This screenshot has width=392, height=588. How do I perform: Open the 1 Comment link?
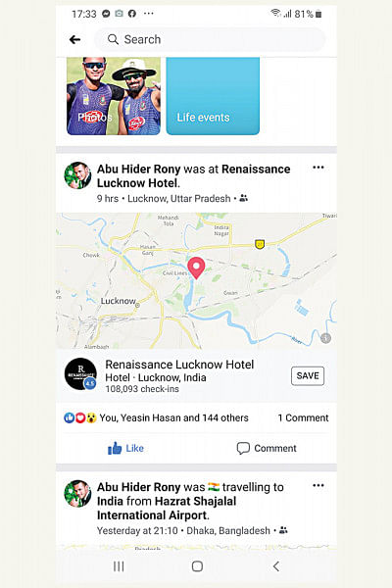[x=303, y=417]
